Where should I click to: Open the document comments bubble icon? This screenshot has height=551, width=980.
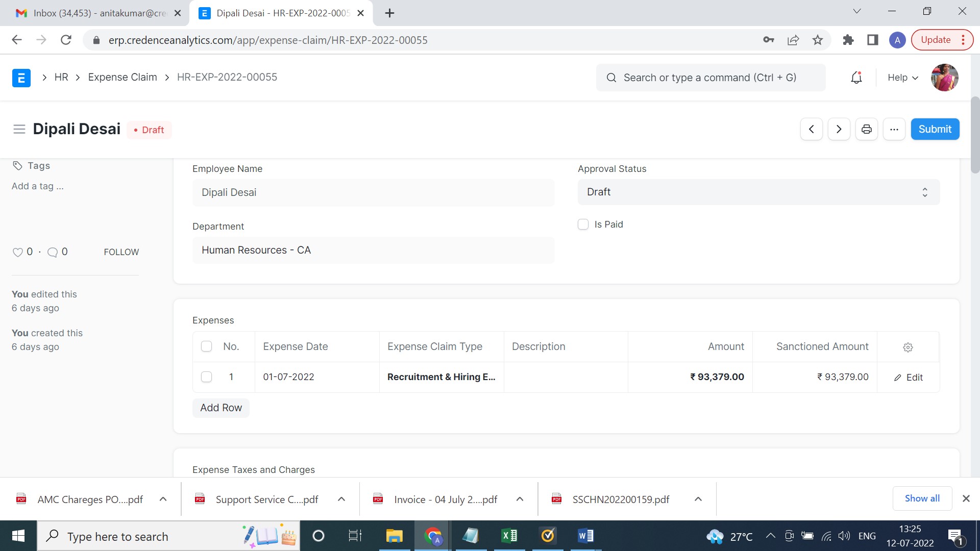tap(53, 252)
